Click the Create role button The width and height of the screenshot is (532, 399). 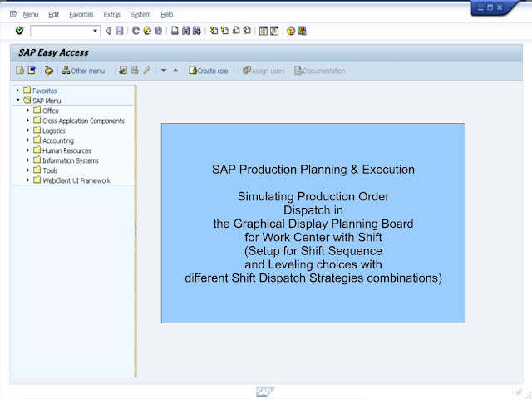pos(209,71)
